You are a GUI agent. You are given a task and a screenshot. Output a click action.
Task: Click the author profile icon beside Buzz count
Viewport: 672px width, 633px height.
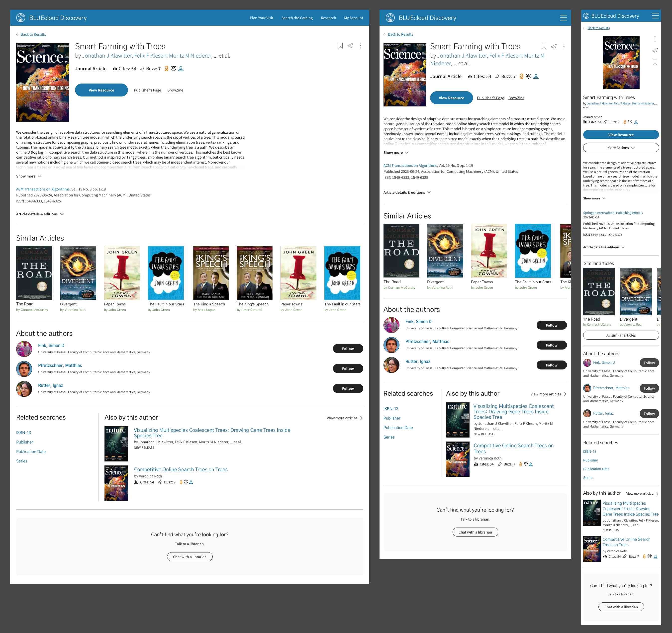click(181, 69)
